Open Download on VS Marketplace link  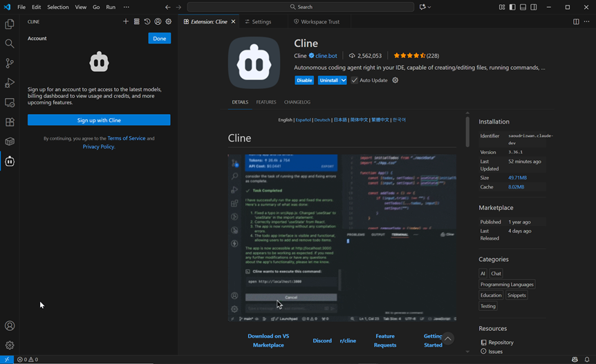click(268, 341)
